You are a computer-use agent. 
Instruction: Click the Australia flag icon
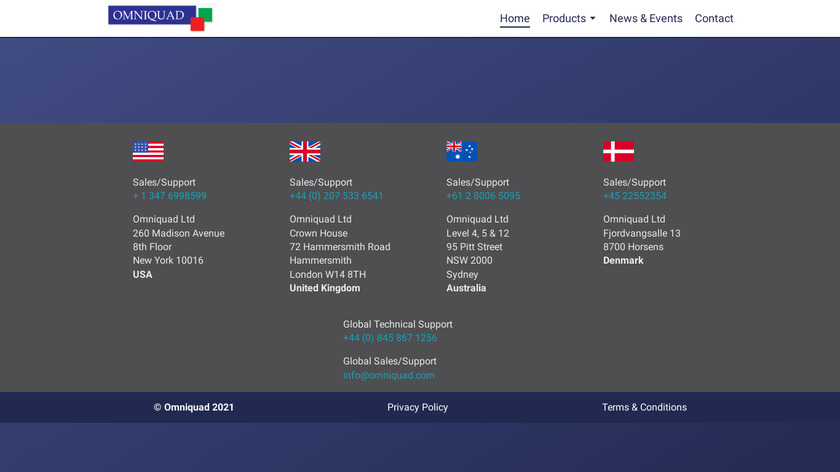(462, 151)
